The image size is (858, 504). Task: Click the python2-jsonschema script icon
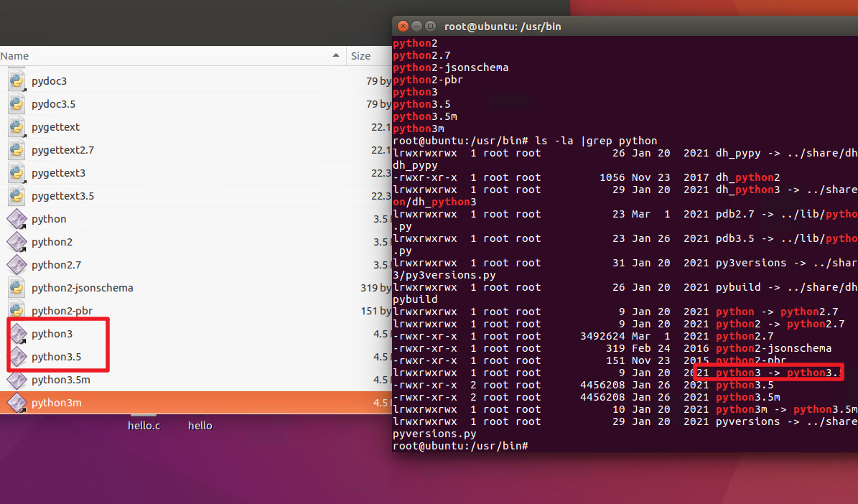17,288
